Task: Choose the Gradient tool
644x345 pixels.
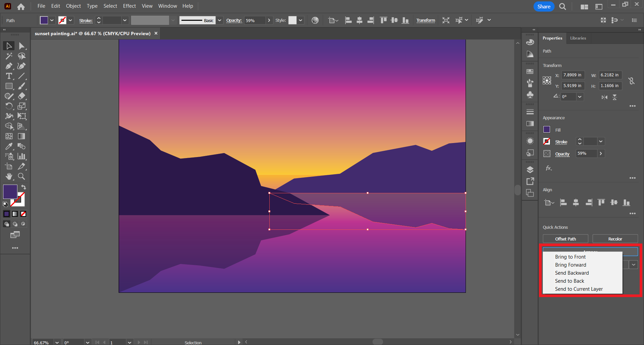Action: coord(22,136)
